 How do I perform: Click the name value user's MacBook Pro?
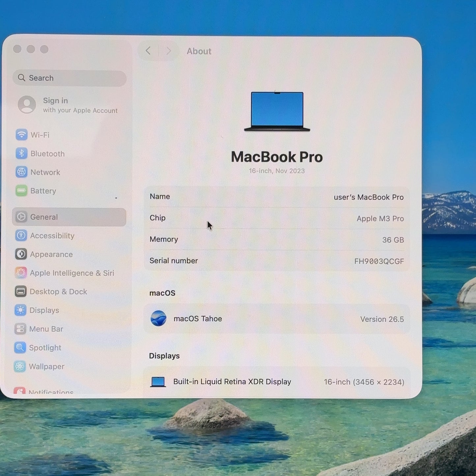pyautogui.click(x=369, y=197)
